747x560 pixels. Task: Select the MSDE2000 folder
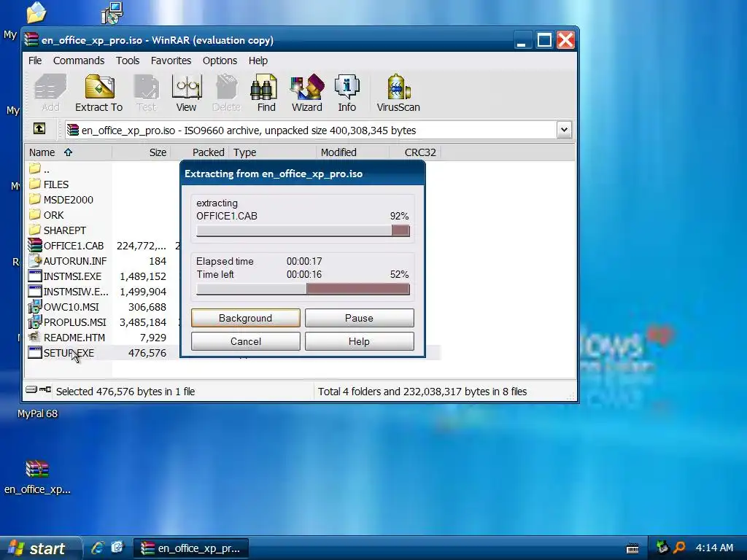61,200
